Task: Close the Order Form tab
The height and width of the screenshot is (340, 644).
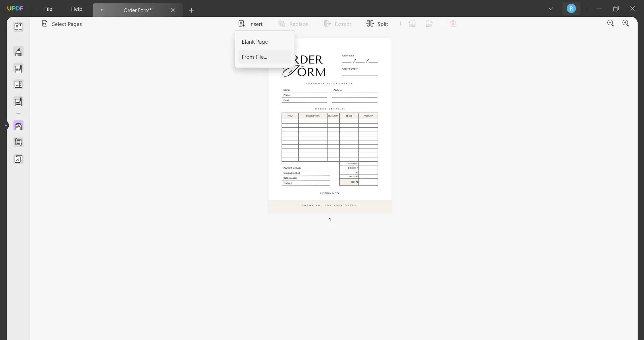Action: tap(173, 10)
